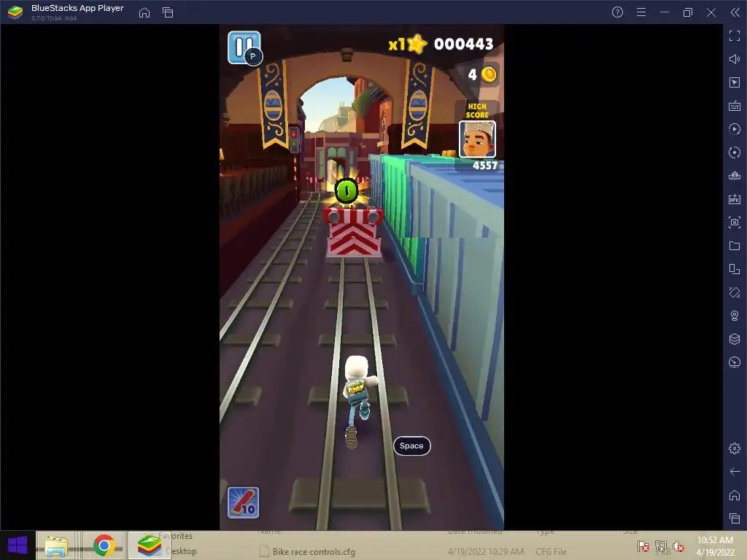Open the recent apps button in sidebar
The width and height of the screenshot is (747, 560).
(x=735, y=518)
